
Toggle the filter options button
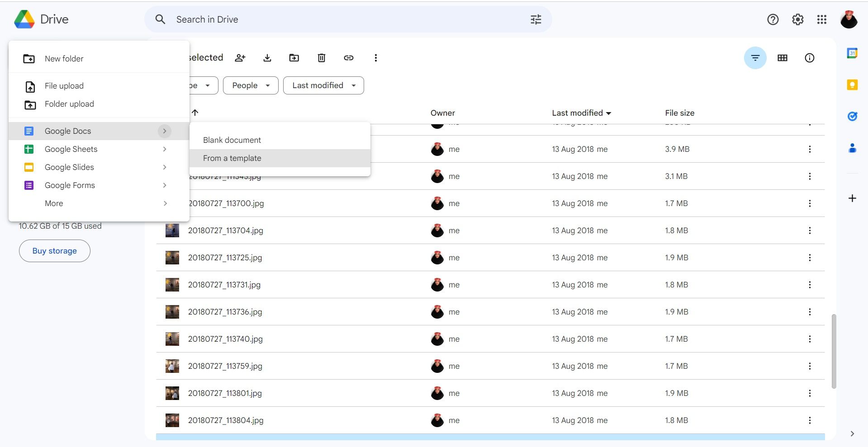pos(755,58)
